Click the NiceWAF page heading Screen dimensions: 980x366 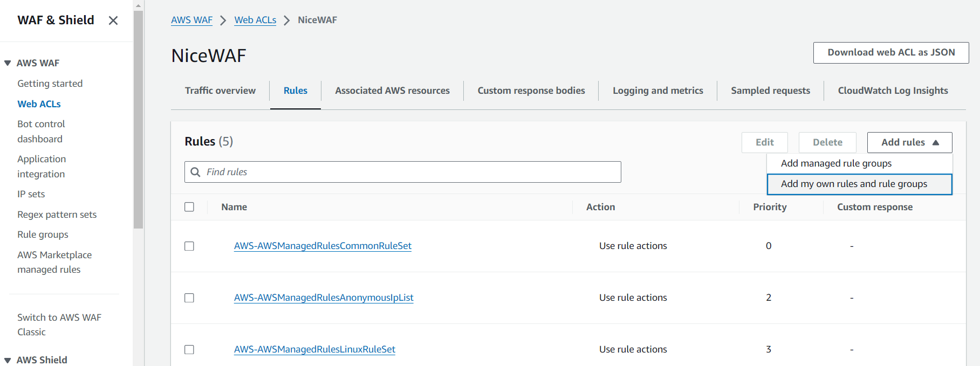(x=209, y=56)
